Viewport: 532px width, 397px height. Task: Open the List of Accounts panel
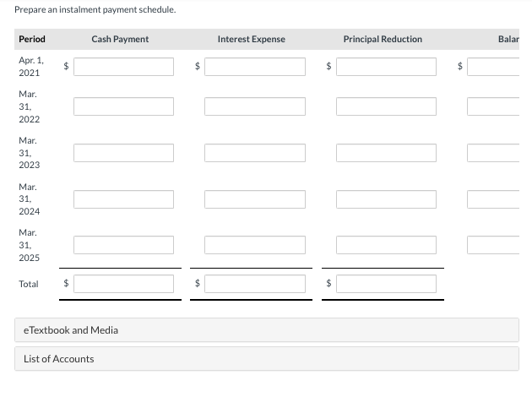[267, 359]
